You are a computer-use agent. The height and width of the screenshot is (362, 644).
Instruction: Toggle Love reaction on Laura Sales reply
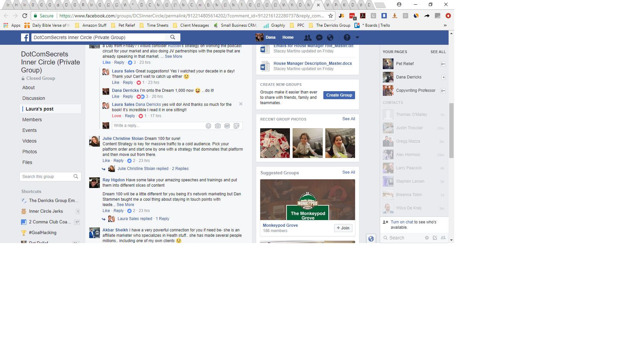pyautogui.click(x=116, y=116)
